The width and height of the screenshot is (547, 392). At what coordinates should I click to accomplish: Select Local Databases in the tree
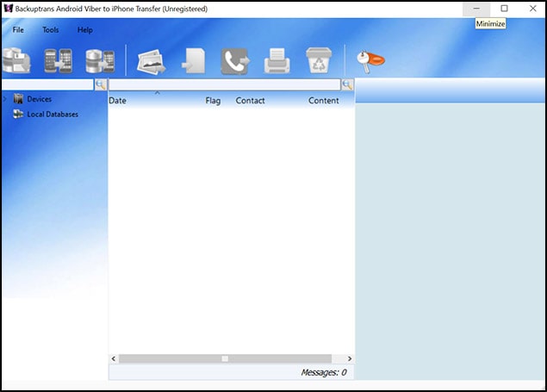pyautogui.click(x=52, y=114)
